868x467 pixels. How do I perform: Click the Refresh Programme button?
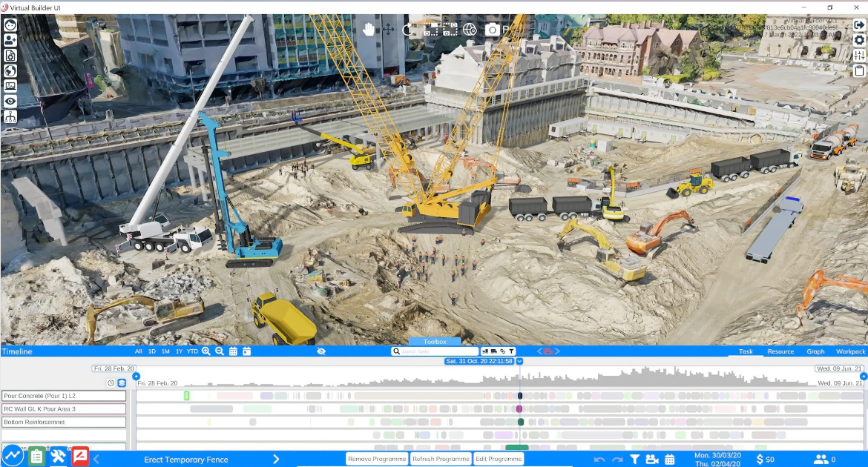(441, 459)
